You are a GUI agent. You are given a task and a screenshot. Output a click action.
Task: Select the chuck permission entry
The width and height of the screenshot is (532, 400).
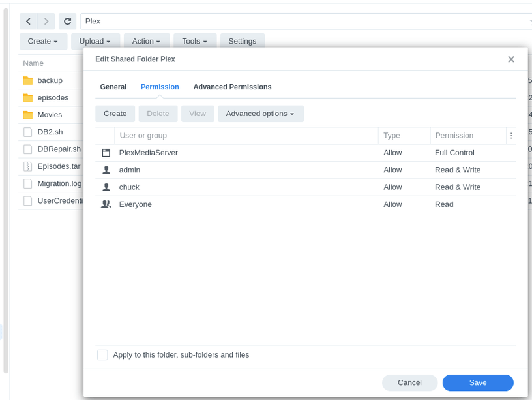(x=305, y=187)
